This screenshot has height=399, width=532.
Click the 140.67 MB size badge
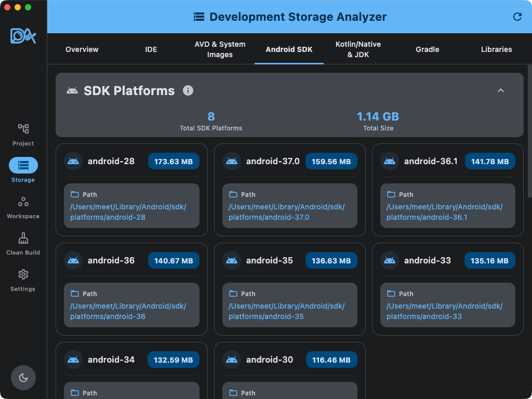click(x=174, y=260)
